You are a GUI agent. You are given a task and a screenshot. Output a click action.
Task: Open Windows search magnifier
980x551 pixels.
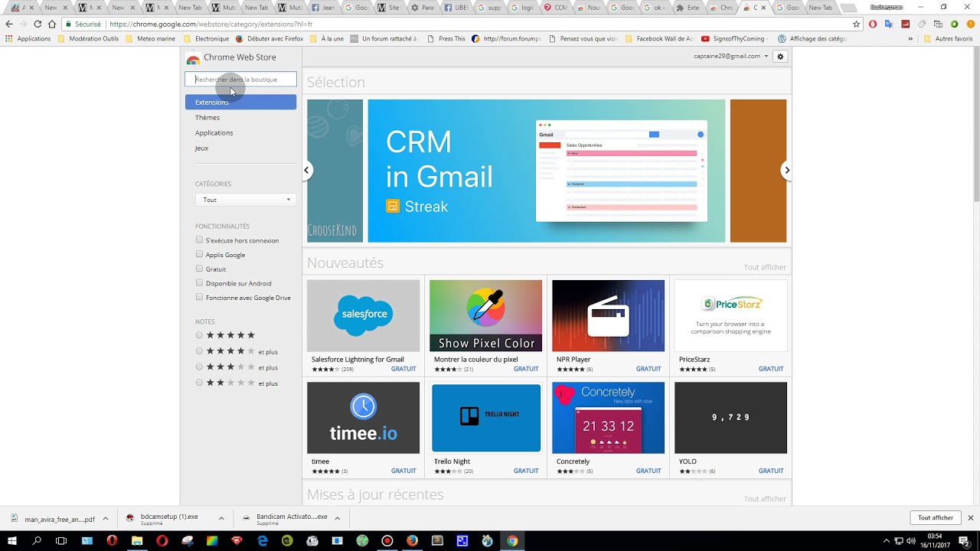[37, 541]
